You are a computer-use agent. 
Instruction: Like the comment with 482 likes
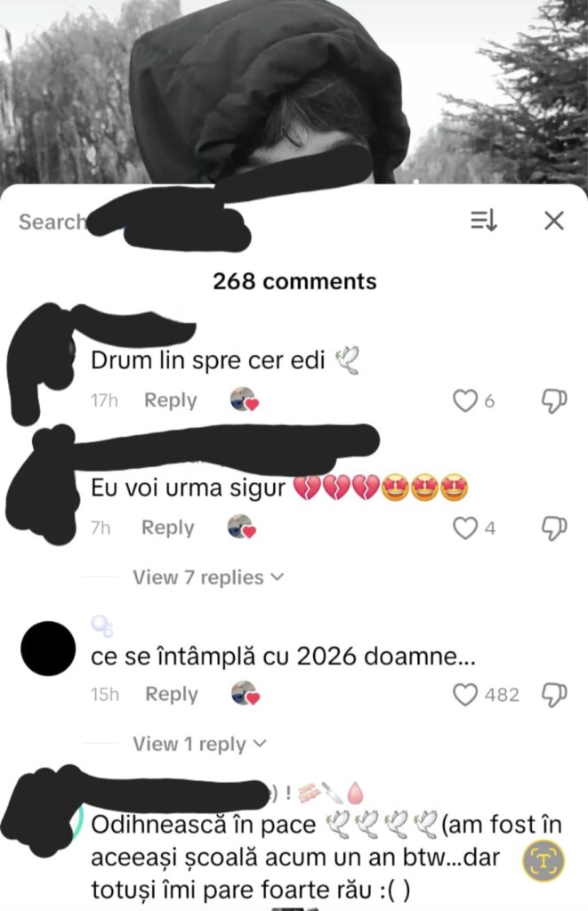(465, 694)
